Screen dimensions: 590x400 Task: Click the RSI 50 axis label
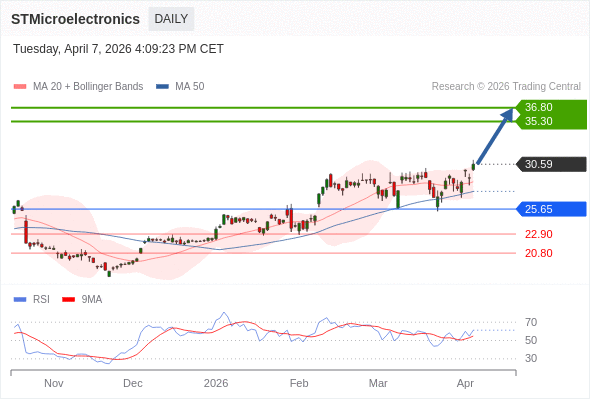531,341
